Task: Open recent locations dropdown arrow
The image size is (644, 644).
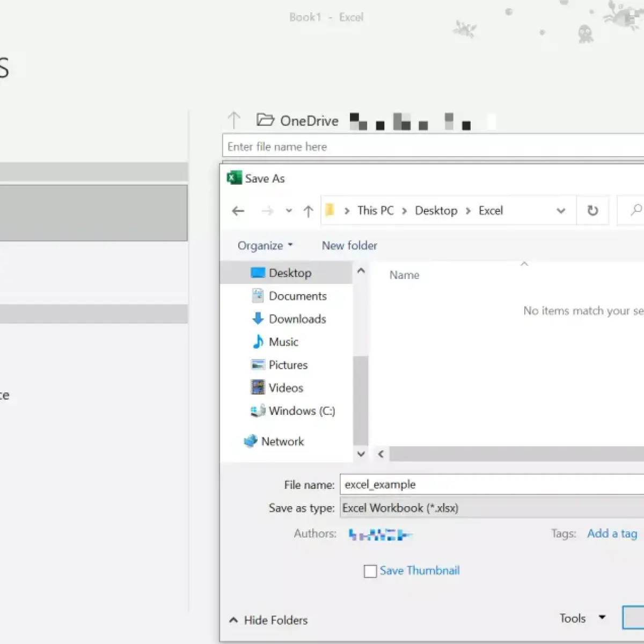Action: click(289, 211)
